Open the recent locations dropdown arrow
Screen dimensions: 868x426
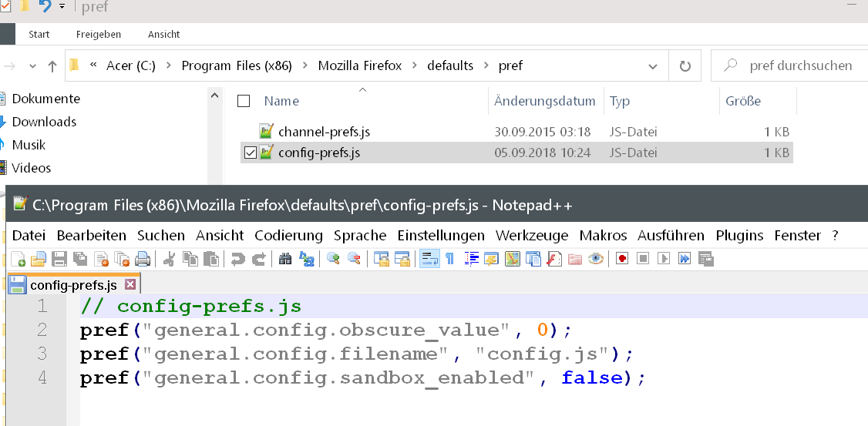tap(32, 66)
